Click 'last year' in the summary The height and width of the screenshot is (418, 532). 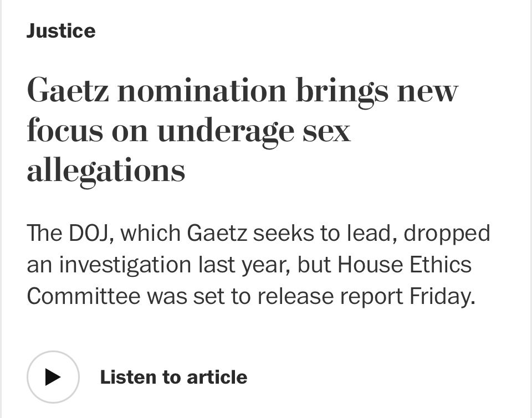tap(244, 265)
